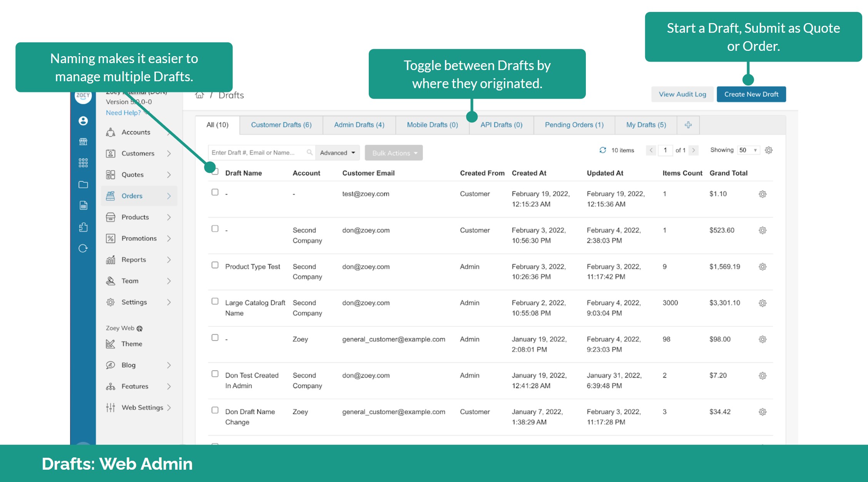Select the Large Catalog Draft Name checkbox
This screenshot has height=482, width=868.
pyautogui.click(x=215, y=301)
